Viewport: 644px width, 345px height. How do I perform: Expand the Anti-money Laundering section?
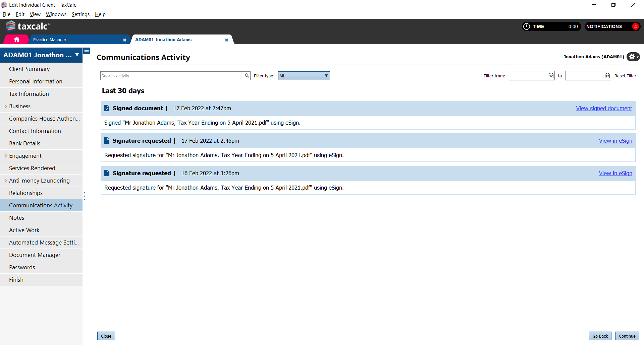tap(6, 181)
